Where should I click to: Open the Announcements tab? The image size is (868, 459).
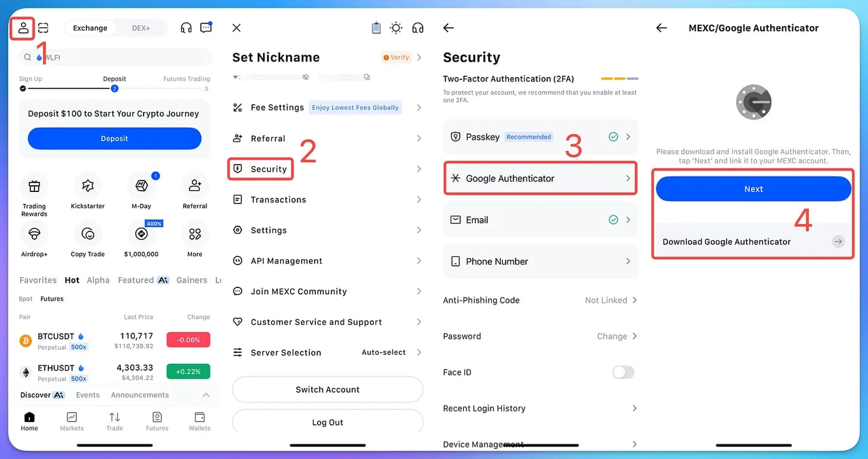pyautogui.click(x=140, y=395)
